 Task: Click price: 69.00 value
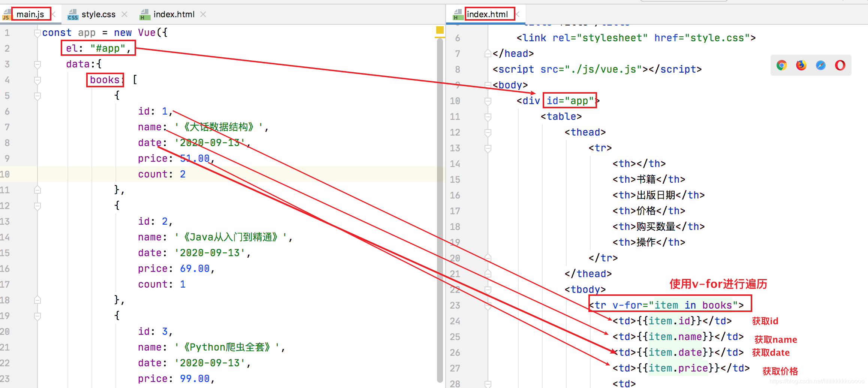[195, 269]
